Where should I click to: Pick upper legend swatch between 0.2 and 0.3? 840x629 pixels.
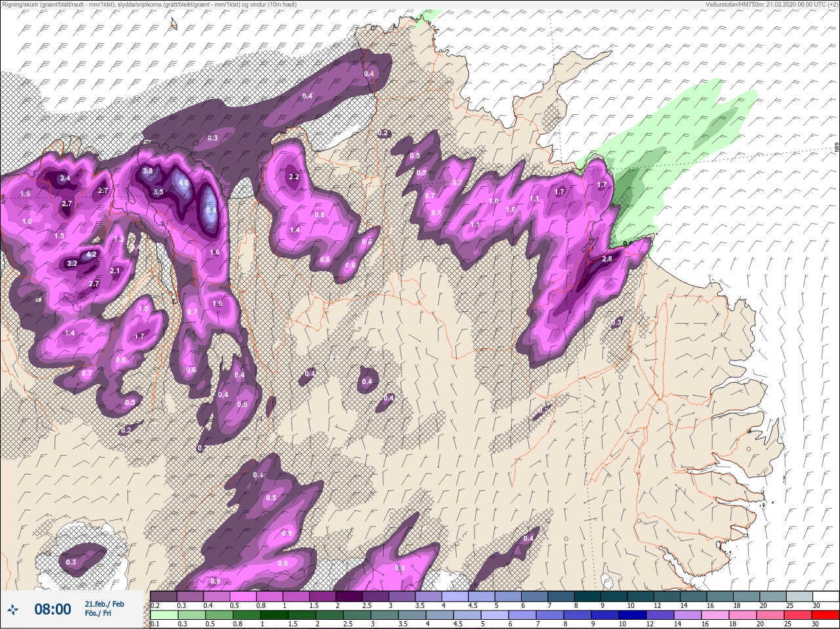tap(163, 596)
